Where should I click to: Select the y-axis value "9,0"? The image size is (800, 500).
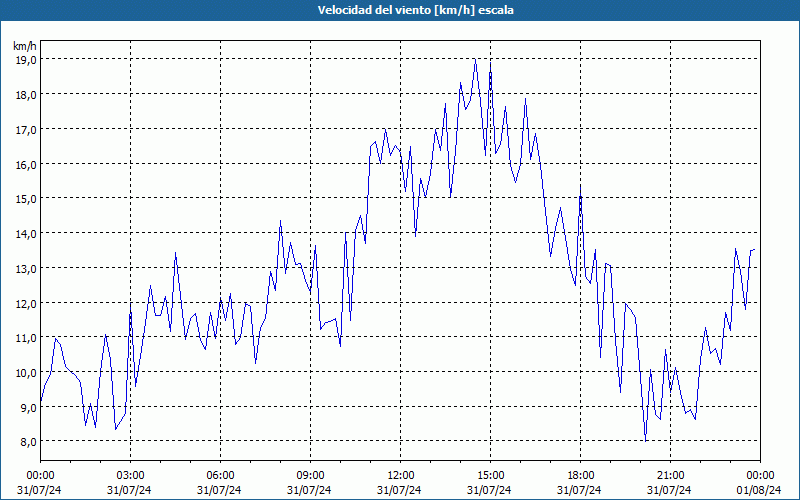[28, 407]
